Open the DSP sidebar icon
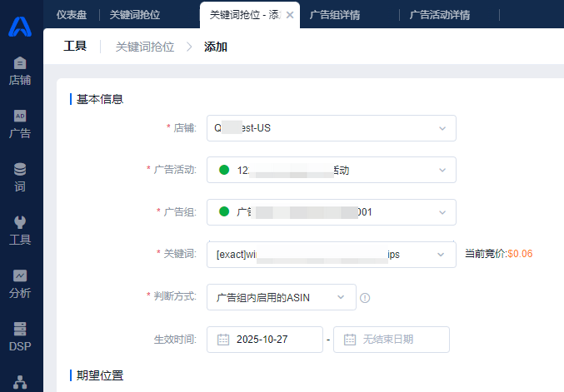Image resolution: width=564 pixels, height=392 pixels. [x=20, y=336]
